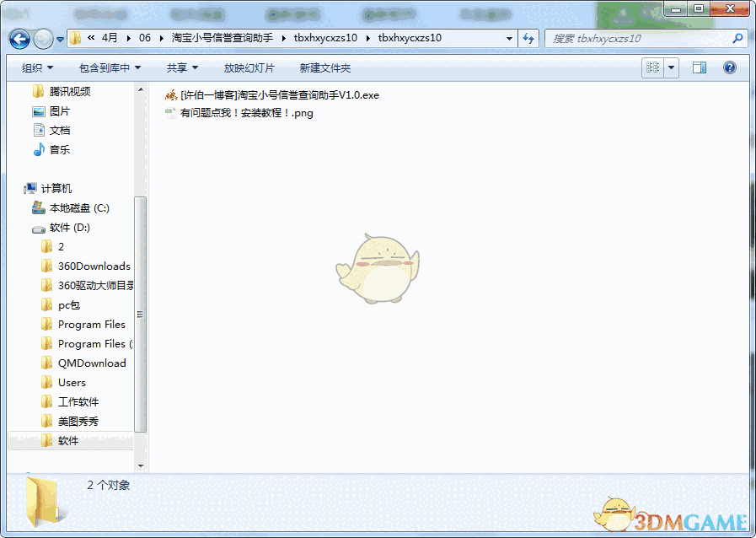The width and height of the screenshot is (756, 538).
Task: Launch 淘宝小号信誉查询助手V1.0.exe
Action: (x=278, y=95)
